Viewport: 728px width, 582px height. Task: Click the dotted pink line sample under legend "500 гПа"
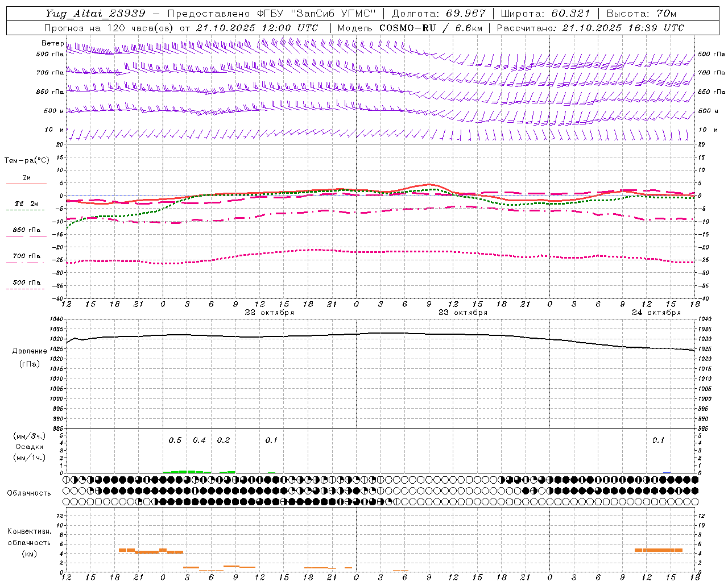(x=25, y=289)
